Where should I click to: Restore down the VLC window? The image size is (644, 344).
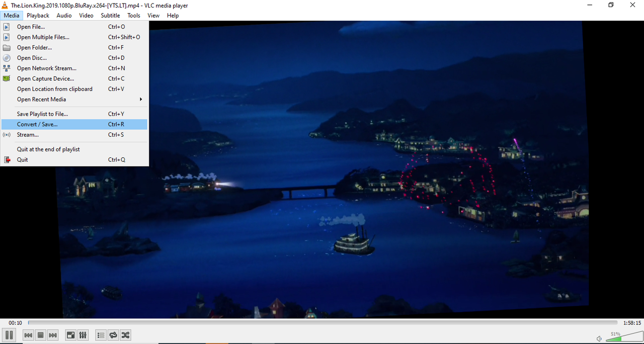pos(611,5)
